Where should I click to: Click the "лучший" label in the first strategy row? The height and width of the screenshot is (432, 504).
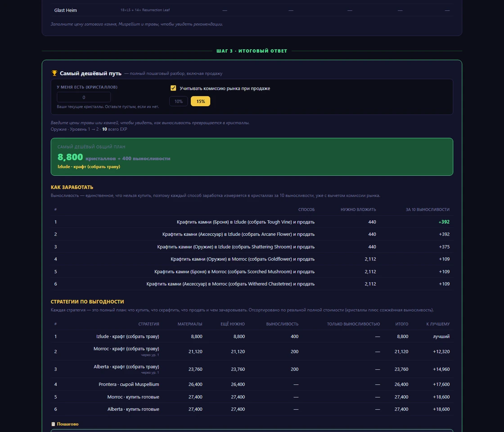pos(441,337)
